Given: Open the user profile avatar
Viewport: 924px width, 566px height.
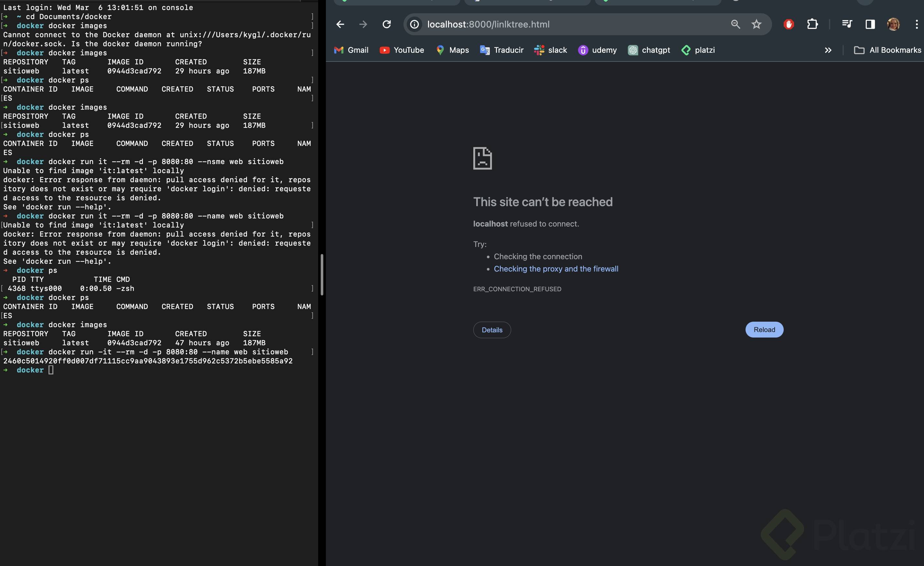Looking at the screenshot, I should (x=893, y=24).
